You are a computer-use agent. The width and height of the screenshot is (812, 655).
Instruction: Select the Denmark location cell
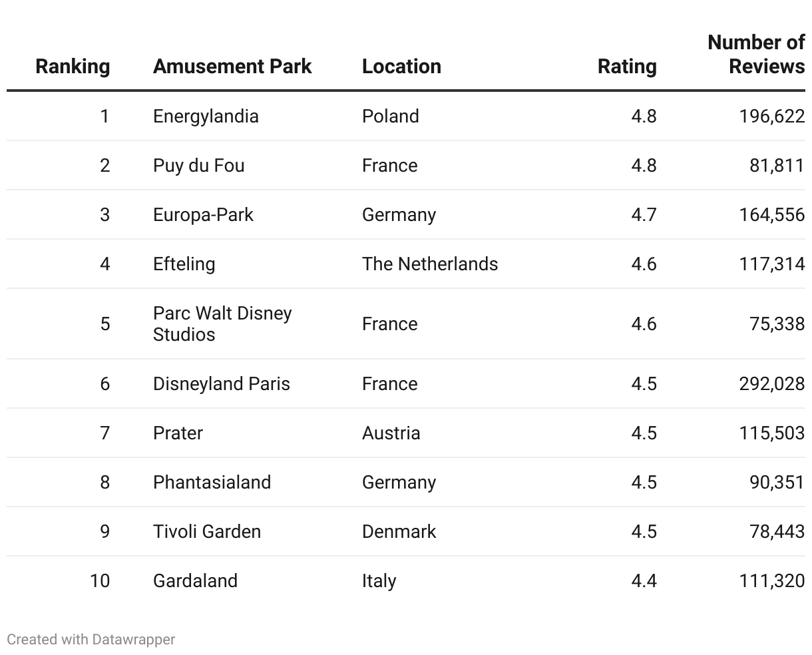(x=399, y=532)
